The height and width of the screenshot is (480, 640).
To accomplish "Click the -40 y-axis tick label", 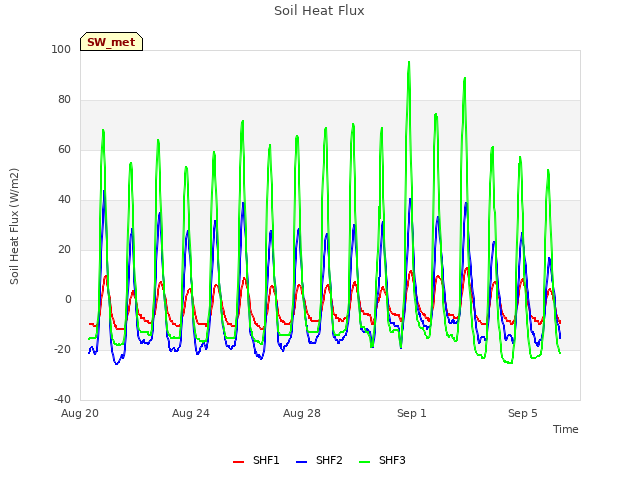I will [62, 399].
